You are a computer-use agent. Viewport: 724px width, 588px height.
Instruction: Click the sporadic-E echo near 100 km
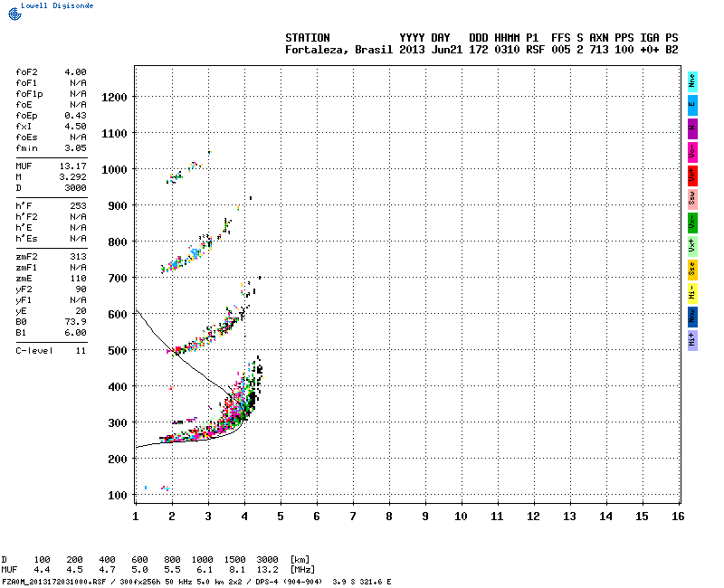click(x=166, y=488)
